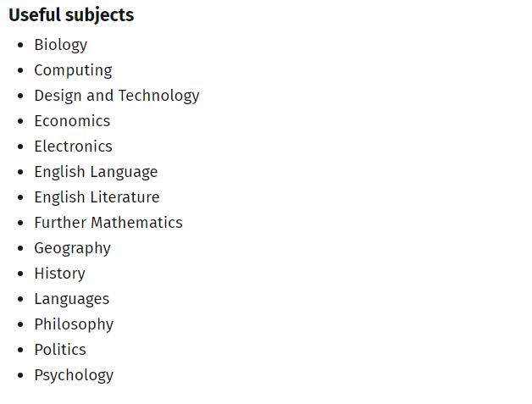The image size is (532, 404).
Task: Select Design and Technology subject
Action: tap(117, 96)
